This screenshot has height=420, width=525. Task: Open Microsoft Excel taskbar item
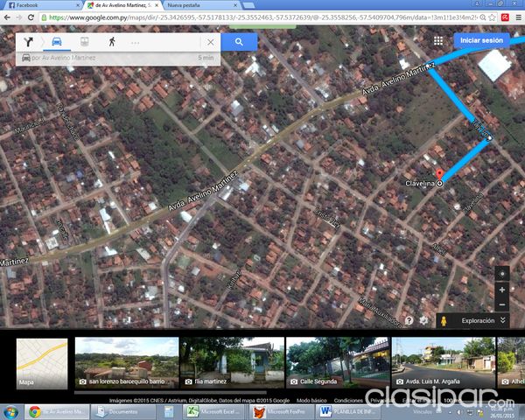click(x=215, y=411)
